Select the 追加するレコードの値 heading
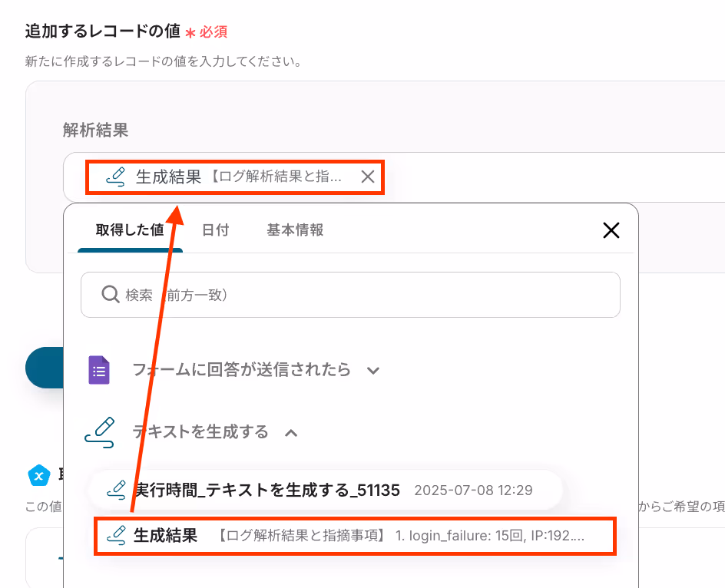Screen dimensions: 725x588 pyautogui.click(x=103, y=31)
